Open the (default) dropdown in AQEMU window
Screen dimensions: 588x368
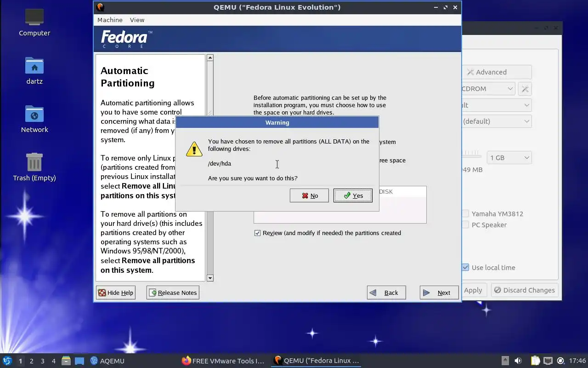click(x=497, y=121)
